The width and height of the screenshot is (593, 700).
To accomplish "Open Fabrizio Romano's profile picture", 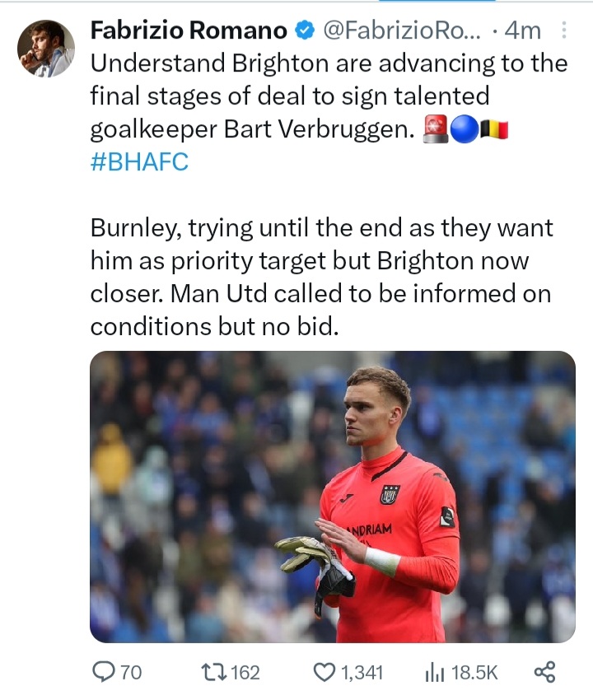I will [46, 49].
